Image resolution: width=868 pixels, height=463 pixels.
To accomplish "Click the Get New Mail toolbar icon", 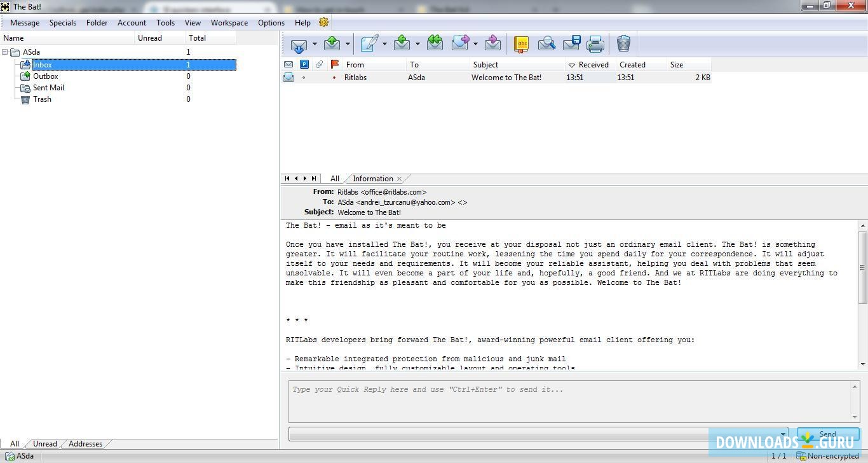I will [299, 44].
